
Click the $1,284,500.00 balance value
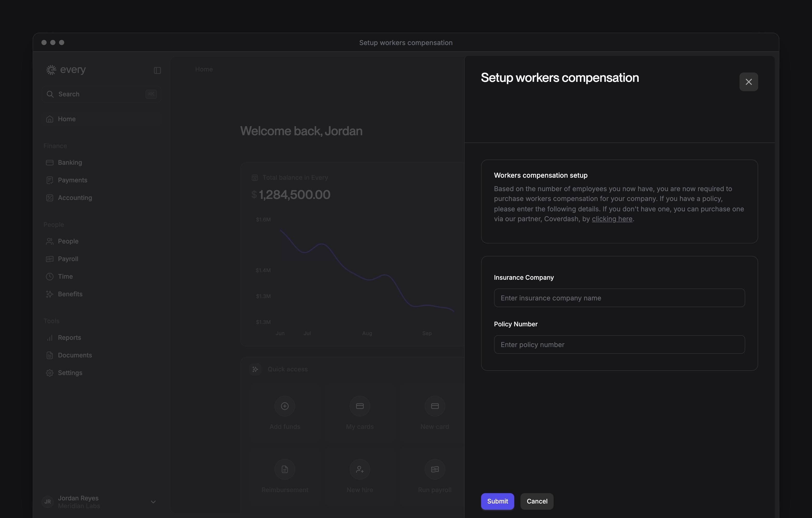(x=291, y=195)
